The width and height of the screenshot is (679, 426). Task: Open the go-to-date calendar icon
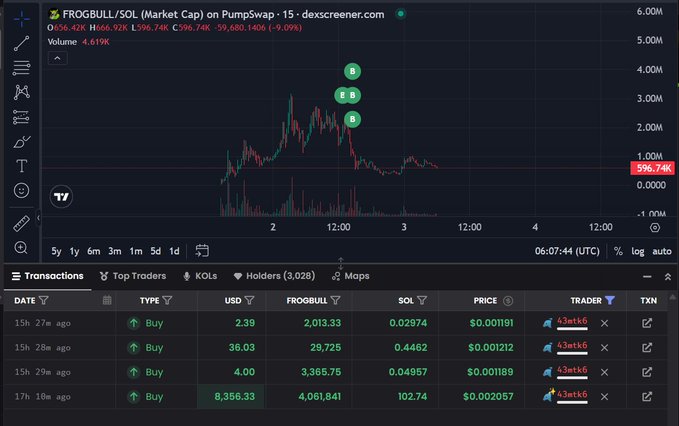point(202,251)
